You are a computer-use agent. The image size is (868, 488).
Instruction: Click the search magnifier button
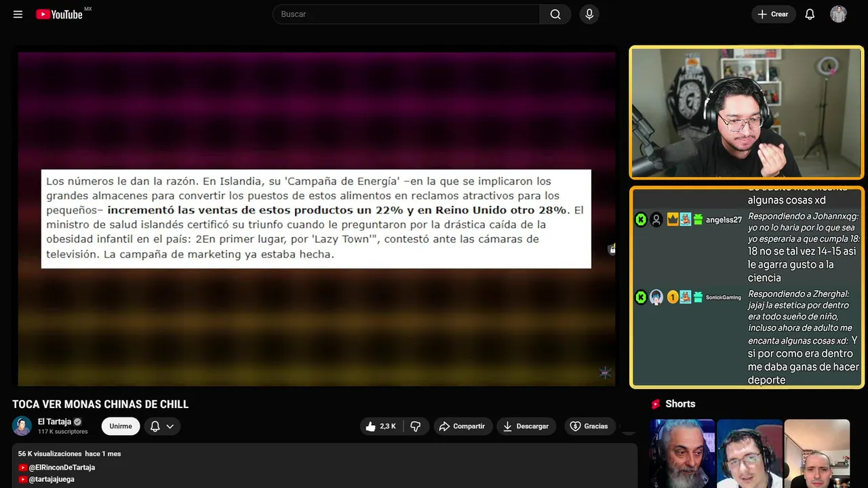[555, 14]
